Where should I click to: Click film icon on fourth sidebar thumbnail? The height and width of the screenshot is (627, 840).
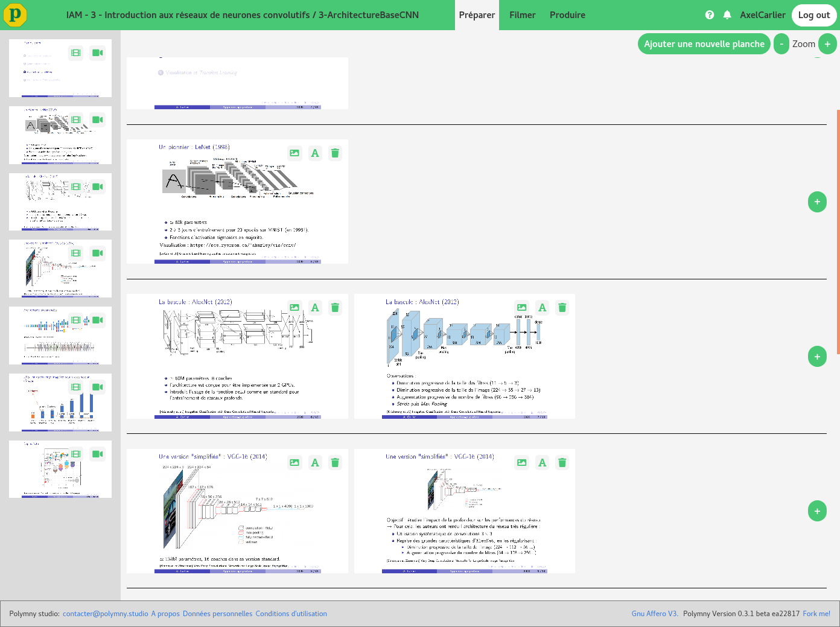(76, 253)
